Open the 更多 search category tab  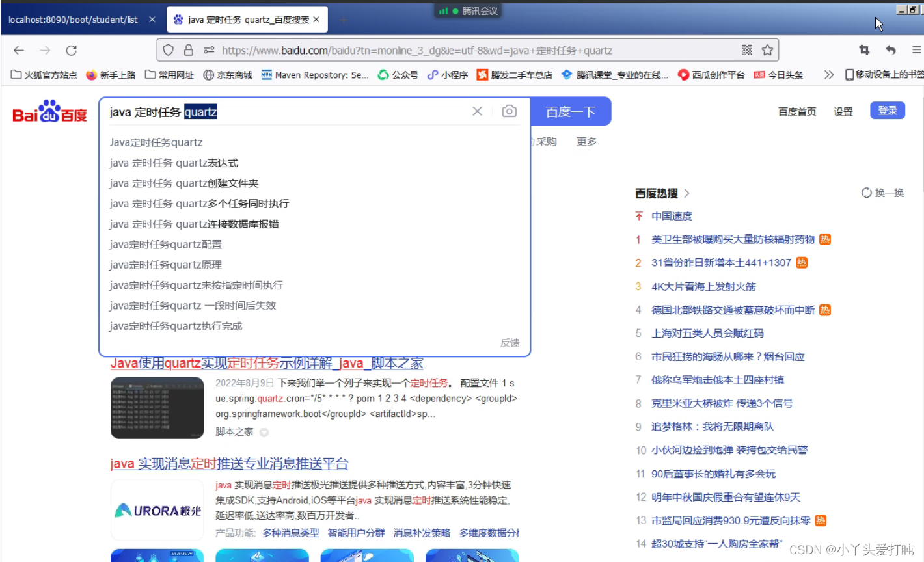[x=586, y=141]
